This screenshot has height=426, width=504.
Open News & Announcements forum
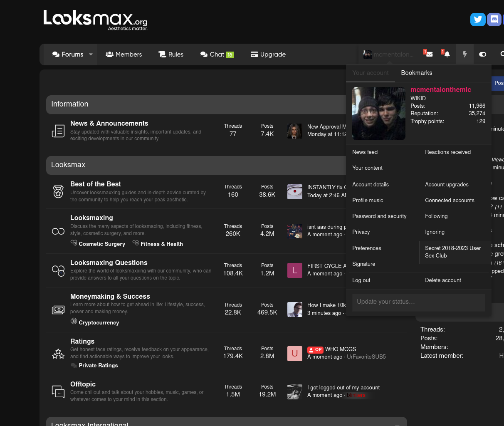point(109,124)
